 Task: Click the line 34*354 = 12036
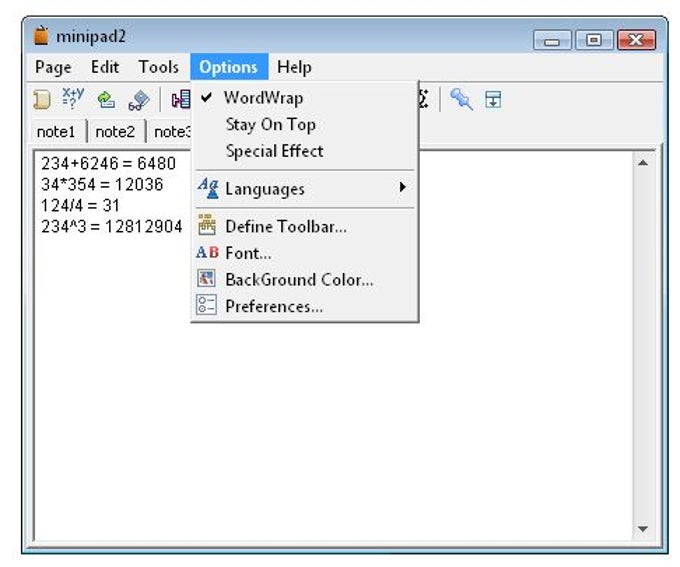coord(102,184)
